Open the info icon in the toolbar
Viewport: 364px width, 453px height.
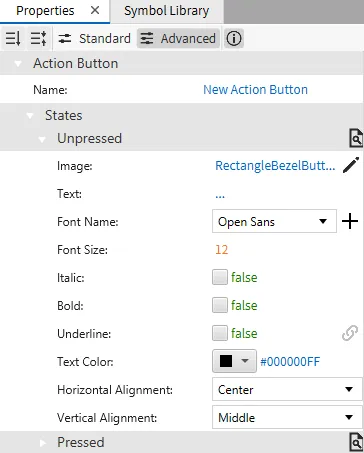tap(234, 39)
